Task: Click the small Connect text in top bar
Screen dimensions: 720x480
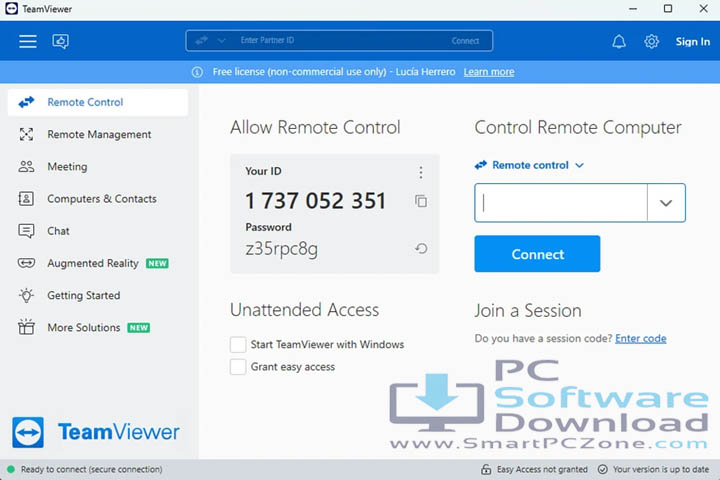Action: tap(465, 41)
